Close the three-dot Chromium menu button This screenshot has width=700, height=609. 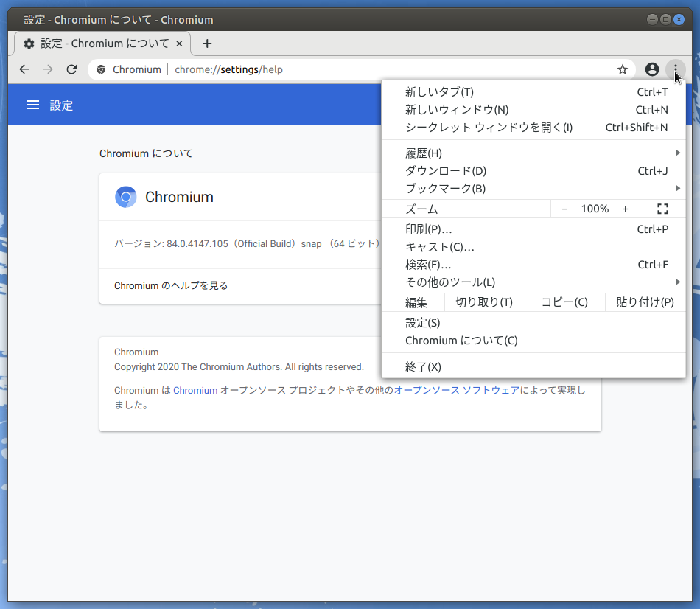coord(676,69)
